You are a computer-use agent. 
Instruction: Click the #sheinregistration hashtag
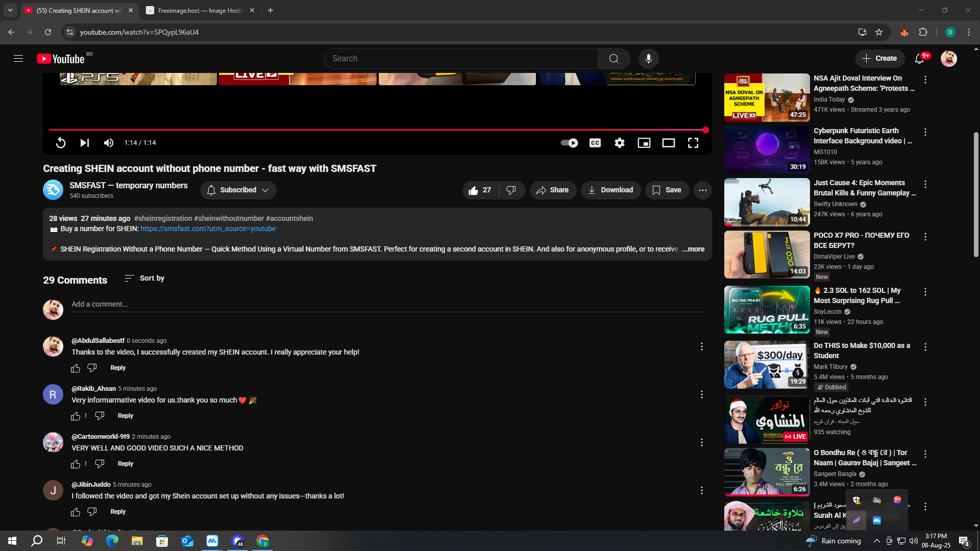(x=163, y=219)
